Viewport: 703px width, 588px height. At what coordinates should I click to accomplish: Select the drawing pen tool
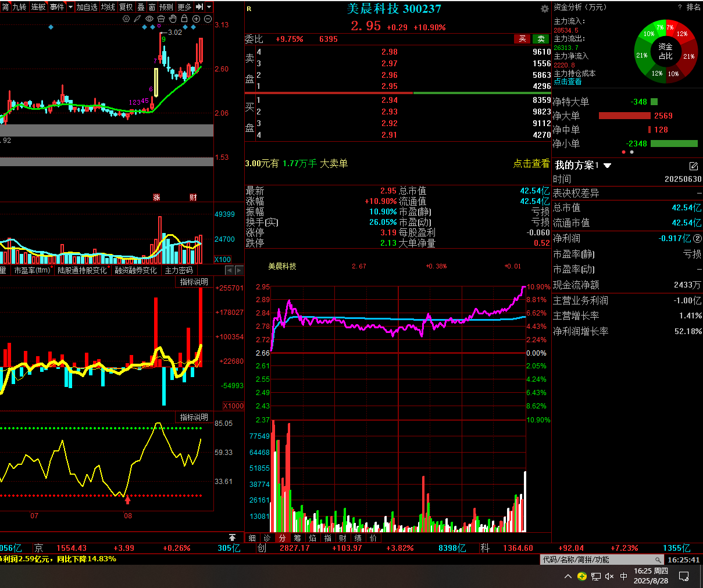click(138, 19)
